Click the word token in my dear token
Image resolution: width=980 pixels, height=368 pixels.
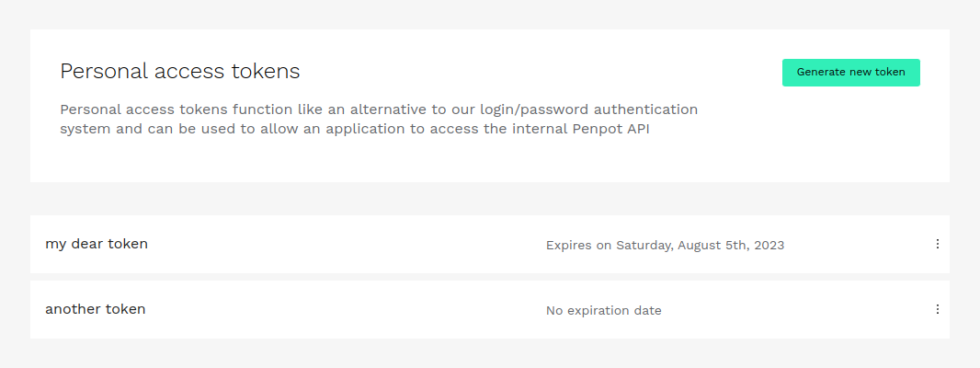[128, 244]
